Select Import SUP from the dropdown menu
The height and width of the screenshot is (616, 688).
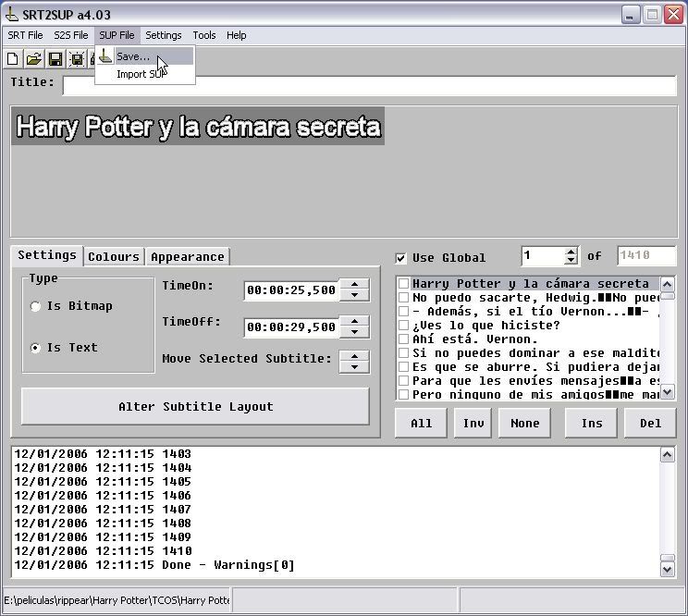pos(141,74)
